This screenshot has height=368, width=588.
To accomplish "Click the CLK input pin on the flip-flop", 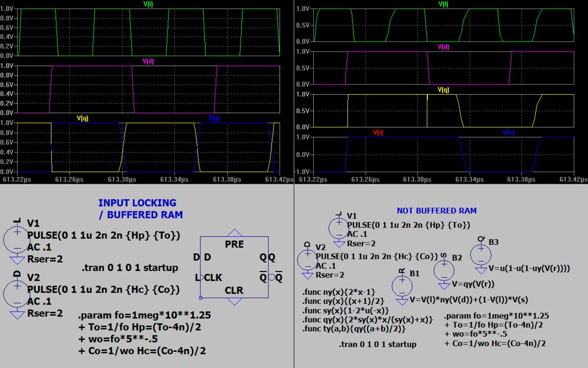I will tap(213, 277).
